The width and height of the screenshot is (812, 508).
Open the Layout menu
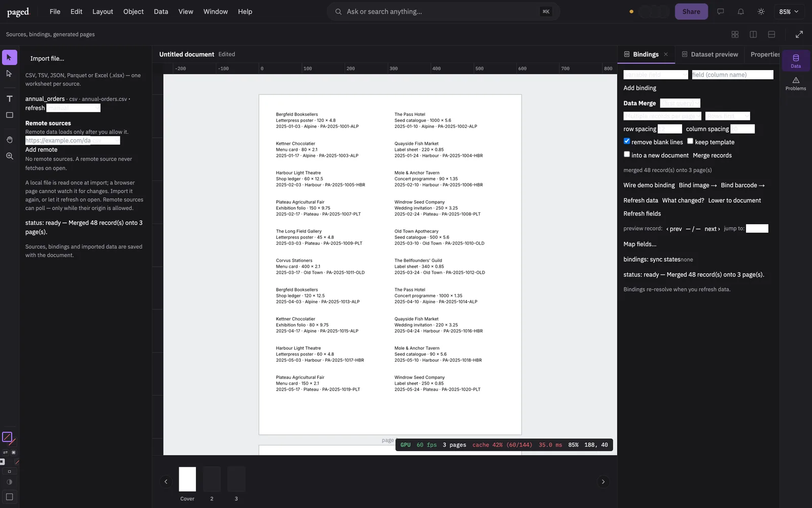103,12
